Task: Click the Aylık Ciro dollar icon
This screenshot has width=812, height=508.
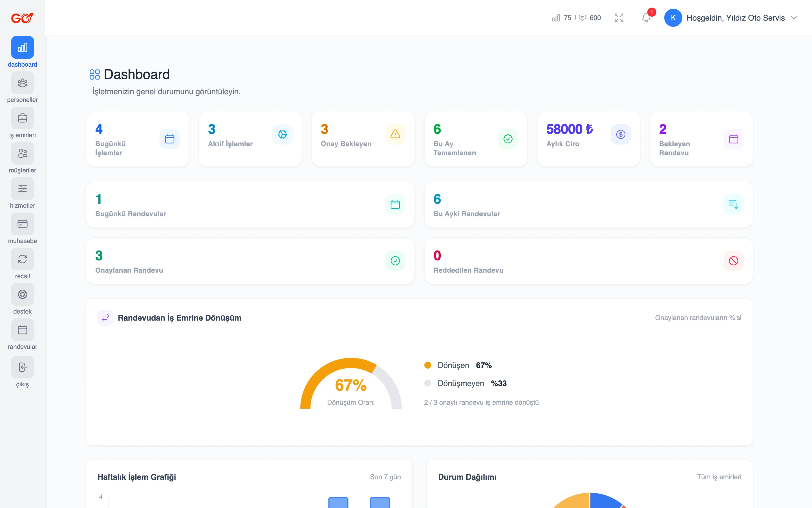Action: pos(621,134)
